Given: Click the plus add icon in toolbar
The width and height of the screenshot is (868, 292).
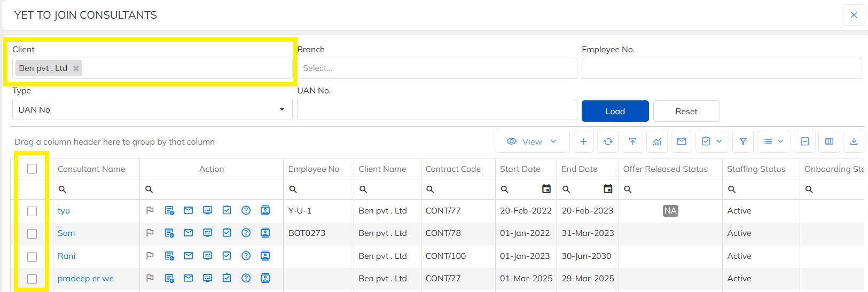Looking at the screenshot, I should point(583,141).
